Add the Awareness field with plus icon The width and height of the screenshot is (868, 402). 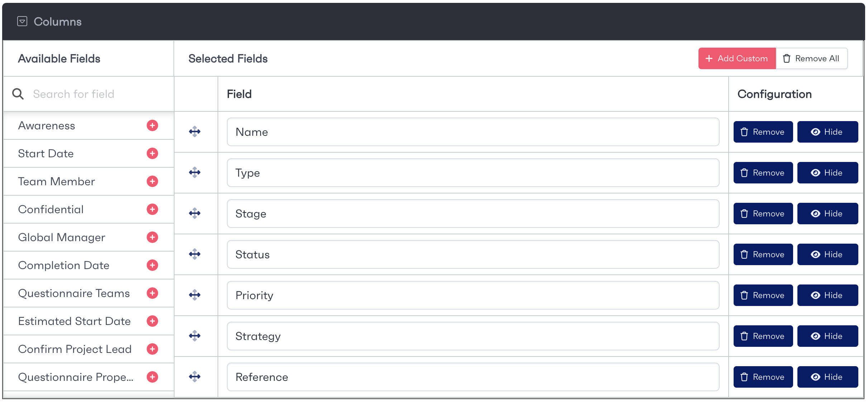click(152, 125)
